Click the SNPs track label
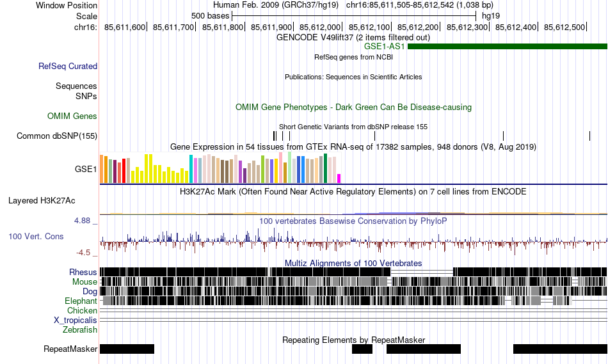The image size is (608, 364). point(86,96)
